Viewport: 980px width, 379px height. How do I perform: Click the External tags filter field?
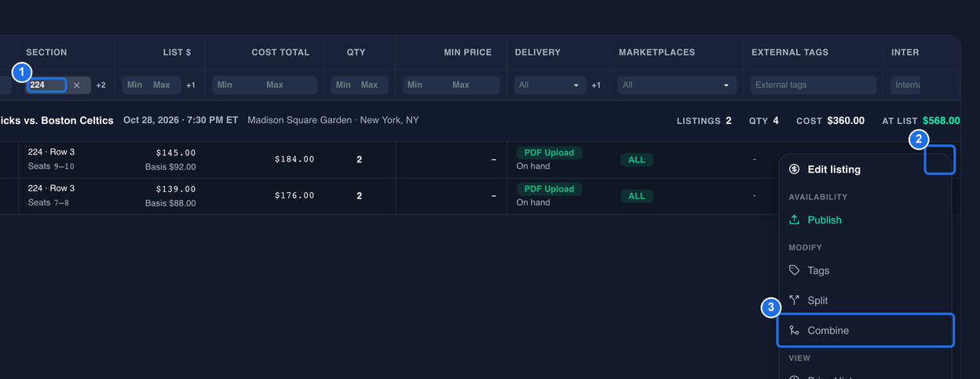pos(813,85)
